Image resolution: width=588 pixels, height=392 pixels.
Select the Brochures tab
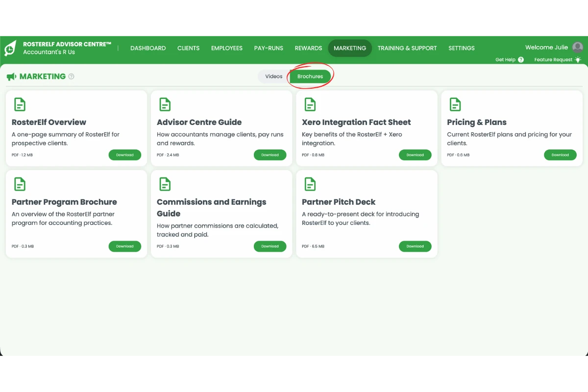coord(310,76)
